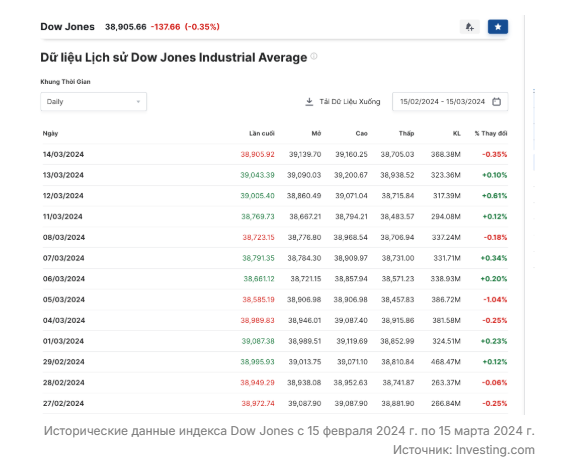Click the closing value 38,769.73
This screenshot has height=468, width=566.
pyautogui.click(x=258, y=216)
